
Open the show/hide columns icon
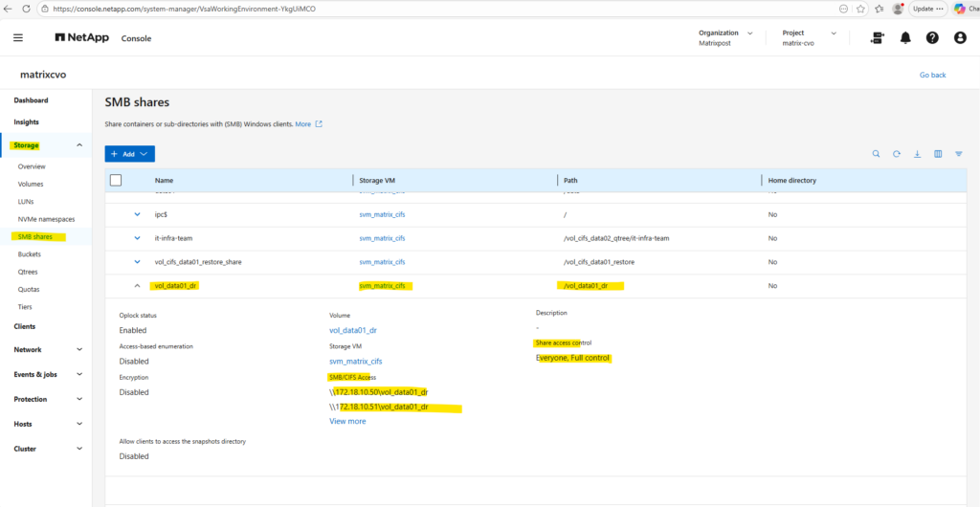938,154
